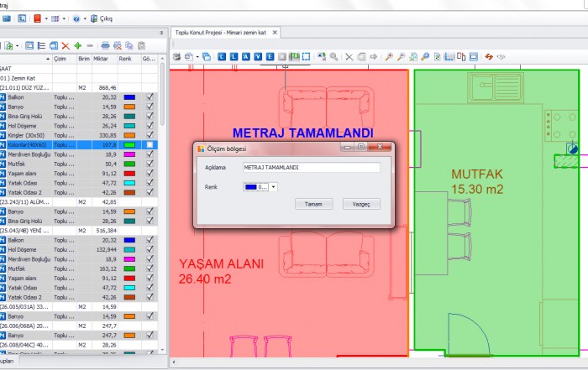Click the blue C layer button
Viewport: 588px width, 370px height.
pyautogui.click(x=221, y=57)
